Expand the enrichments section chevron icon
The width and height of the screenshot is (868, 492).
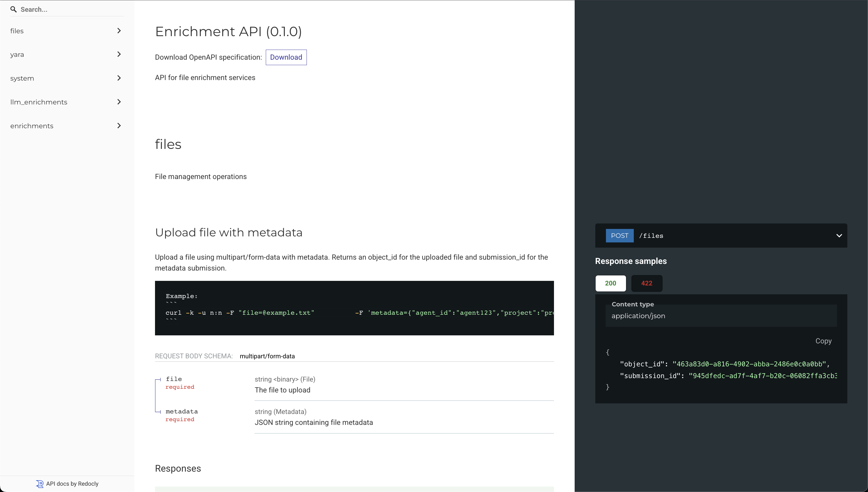[119, 125]
